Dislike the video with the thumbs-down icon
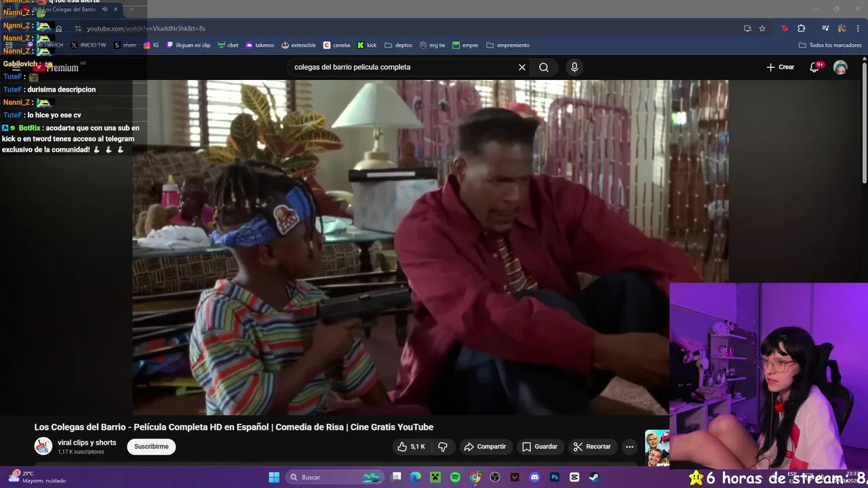The image size is (868, 488). [x=443, y=447]
